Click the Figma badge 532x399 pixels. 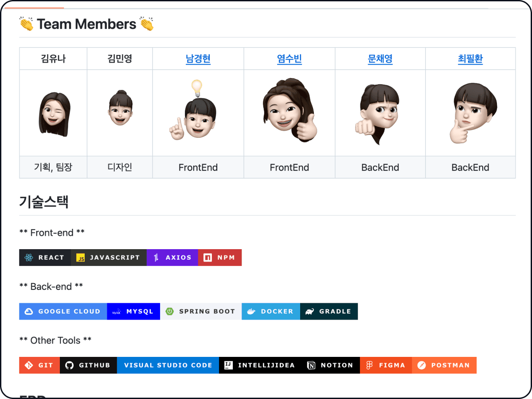point(386,365)
